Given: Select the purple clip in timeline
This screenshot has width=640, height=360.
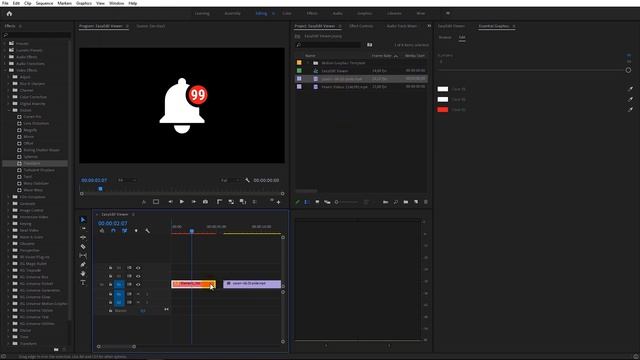Looking at the screenshot, I should point(252,284).
